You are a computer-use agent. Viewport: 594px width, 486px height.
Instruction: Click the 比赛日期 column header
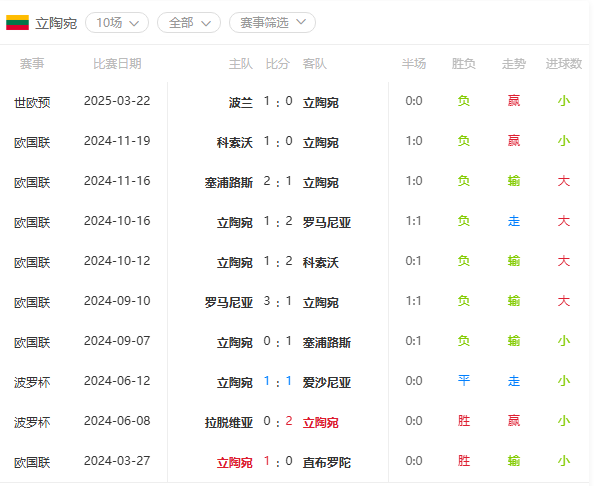click(117, 64)
